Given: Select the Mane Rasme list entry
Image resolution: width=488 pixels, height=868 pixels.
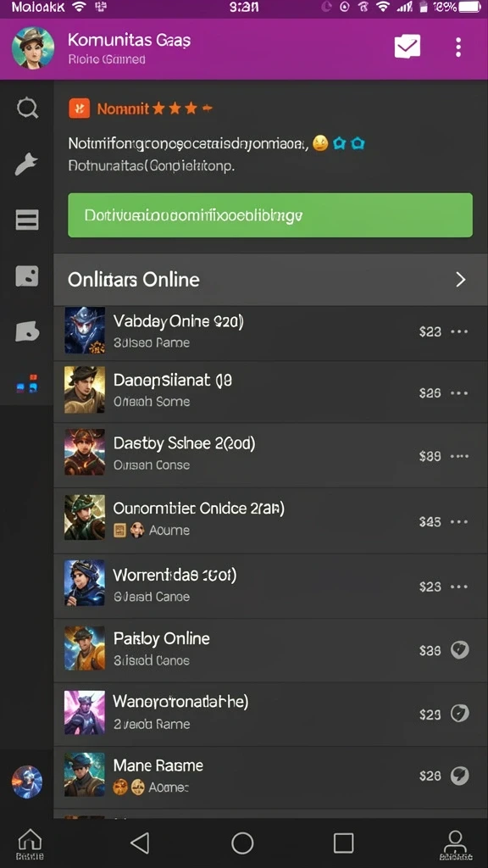Looking at the screenshot, I should [270, 776].
